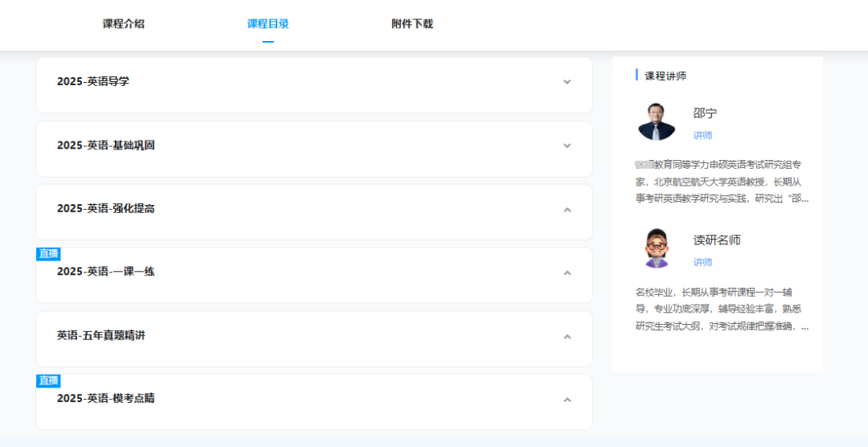This screenshot has height=447, width=868.
Task: Open 2025-英语导学 section title
Action: (x=93, y=81)
